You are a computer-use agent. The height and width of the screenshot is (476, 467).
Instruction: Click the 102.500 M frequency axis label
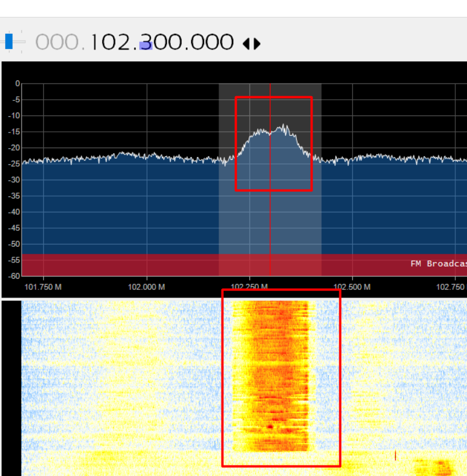click(352, 287)
